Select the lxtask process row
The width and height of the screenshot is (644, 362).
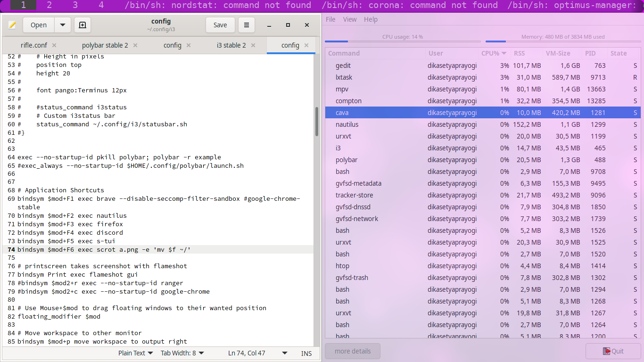point(483,77)
